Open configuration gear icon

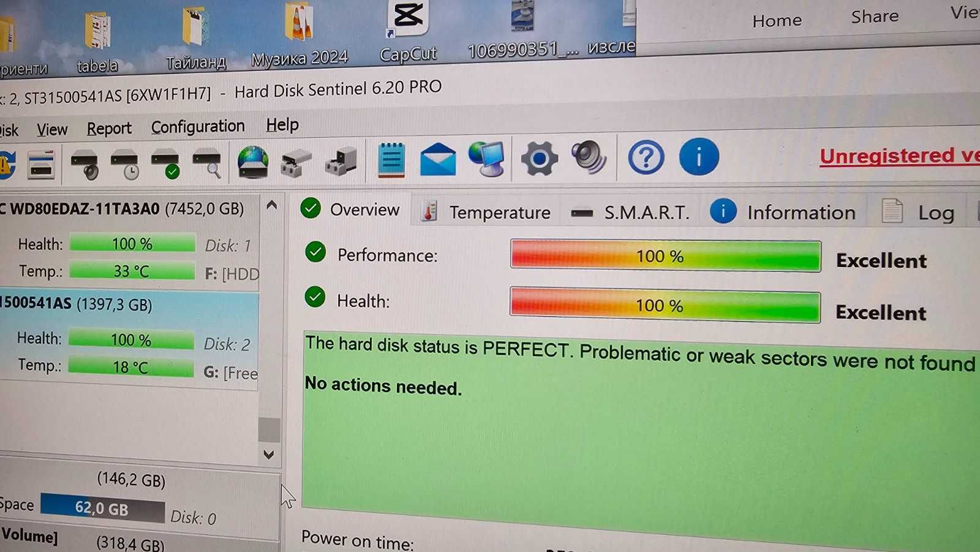[539, 159]
